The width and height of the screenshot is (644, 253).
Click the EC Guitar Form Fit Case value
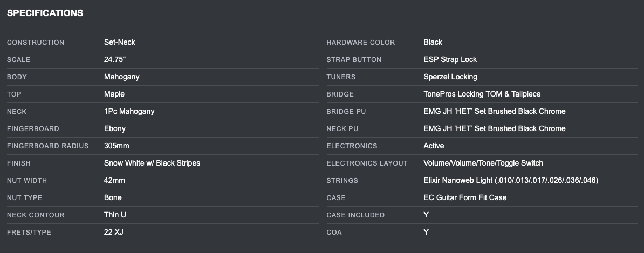[x=465, y=197]
